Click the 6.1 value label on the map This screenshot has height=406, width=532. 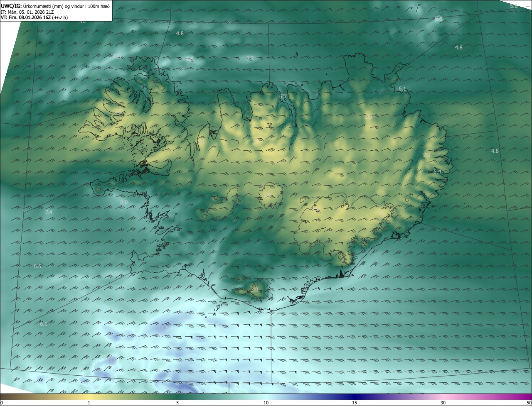[x=402, y=89]
